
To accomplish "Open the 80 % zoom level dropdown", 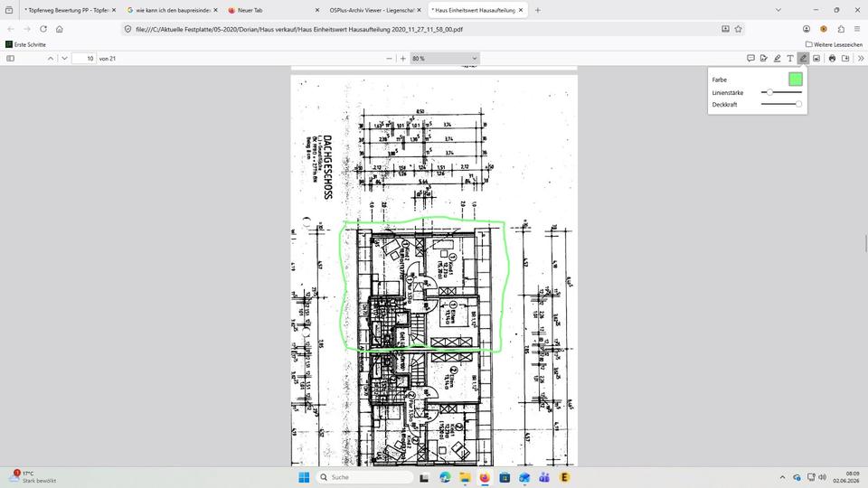I will pyautogui.click(x=445, y=58).
